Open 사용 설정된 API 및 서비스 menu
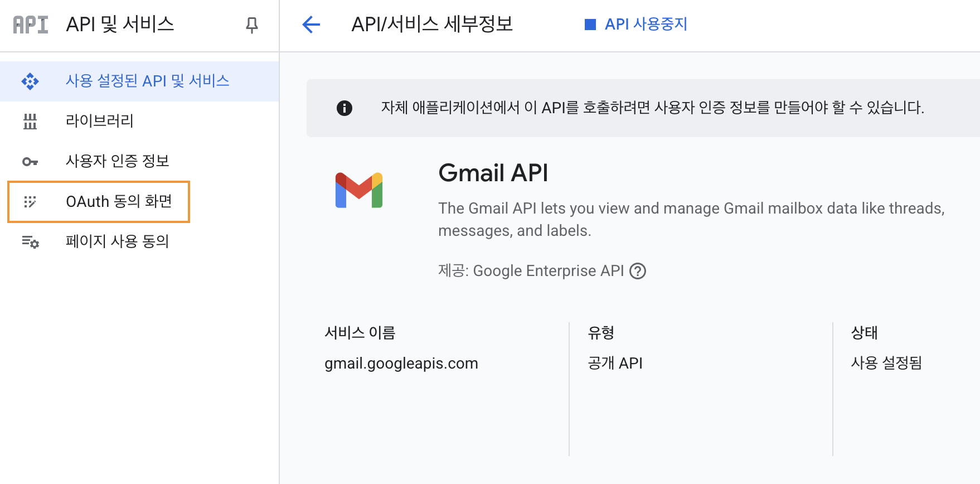The height and width of the screenshot is (484, 980). click(x=147, y=81)
